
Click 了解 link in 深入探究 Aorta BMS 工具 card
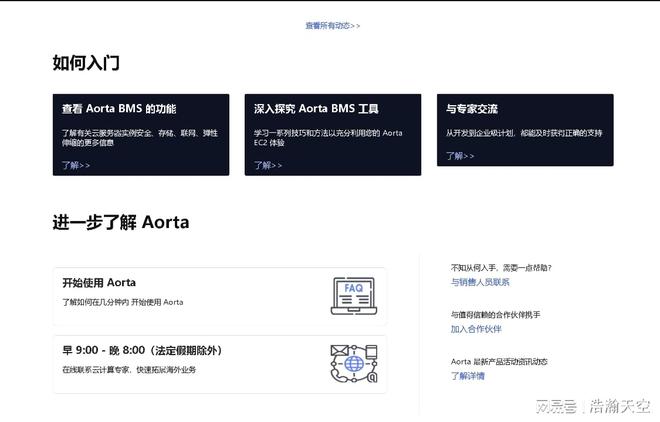point(268,165)
